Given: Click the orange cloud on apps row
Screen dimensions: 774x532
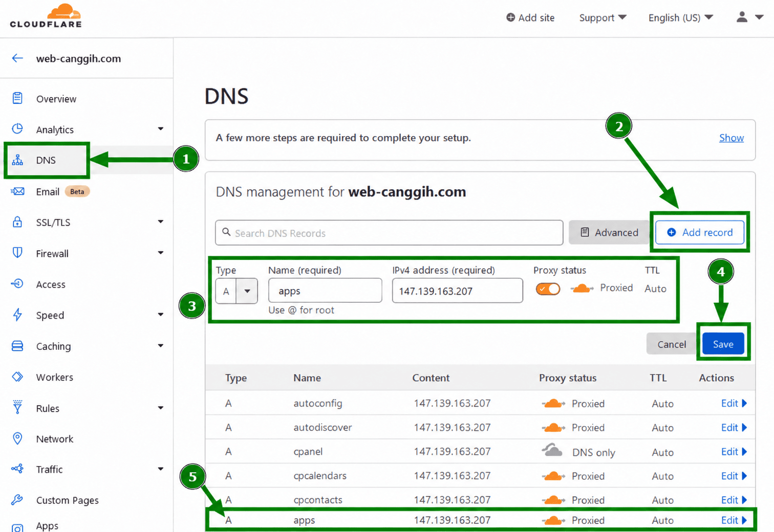Looking at the screenshot, I should point(553,521).
